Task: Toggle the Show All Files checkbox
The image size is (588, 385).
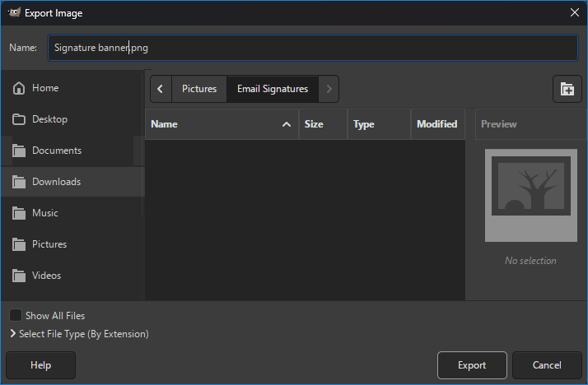Action: point(16,315)
